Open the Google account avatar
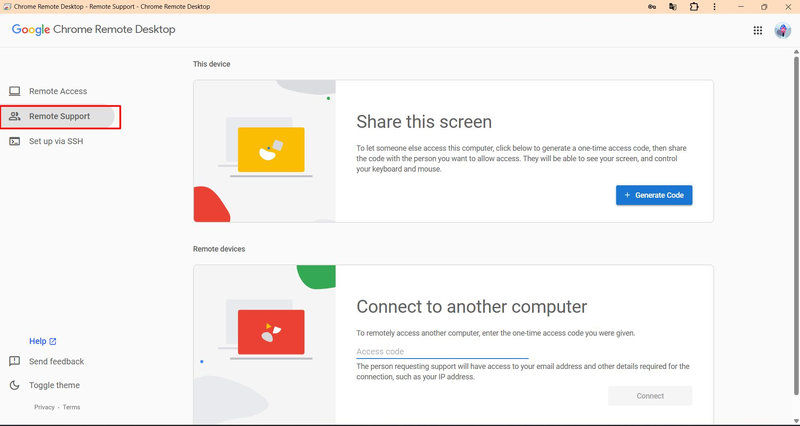Screen dimensions: 800x426 pyautogui.click(x=783, y=31)
